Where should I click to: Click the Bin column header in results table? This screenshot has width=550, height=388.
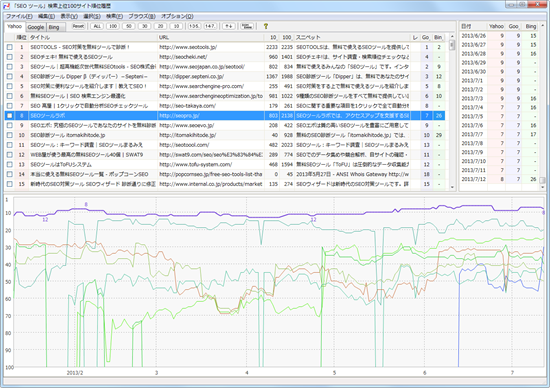pyautogui.click(x=438, y=37)
